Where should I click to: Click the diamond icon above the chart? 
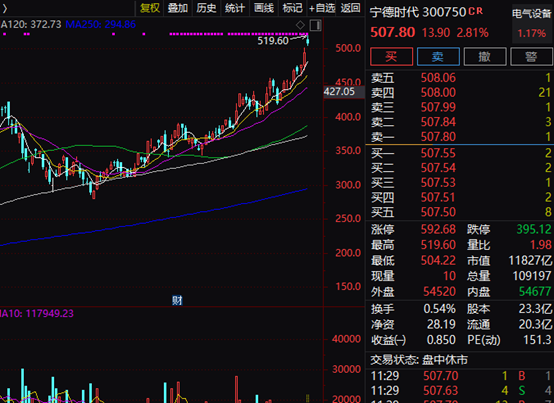coord(300,25)
